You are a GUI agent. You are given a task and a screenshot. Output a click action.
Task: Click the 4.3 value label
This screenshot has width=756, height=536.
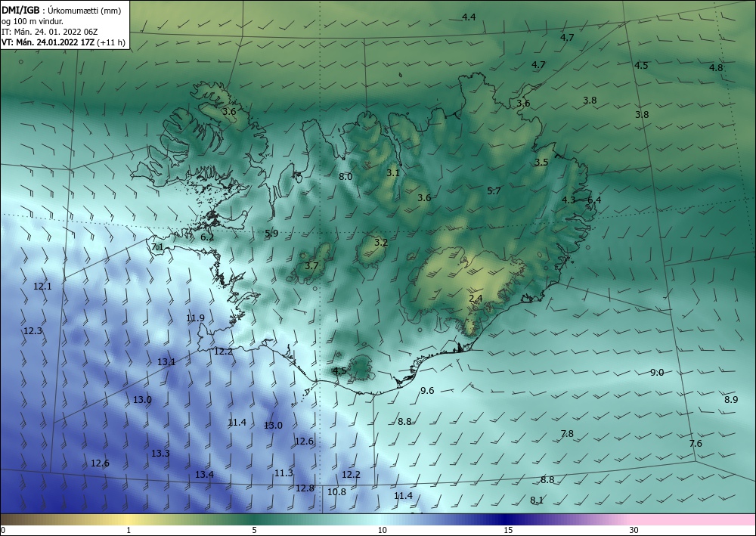coord(569,200)
